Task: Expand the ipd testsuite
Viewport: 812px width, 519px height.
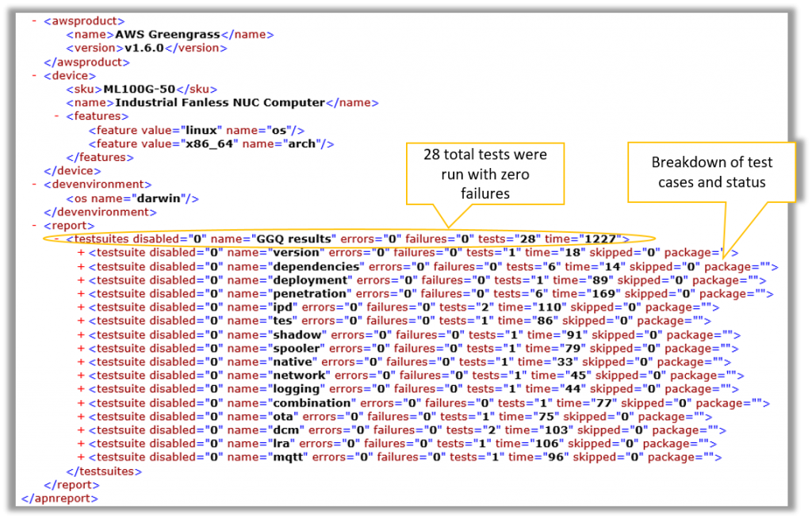Action: [x=81, y=307]
